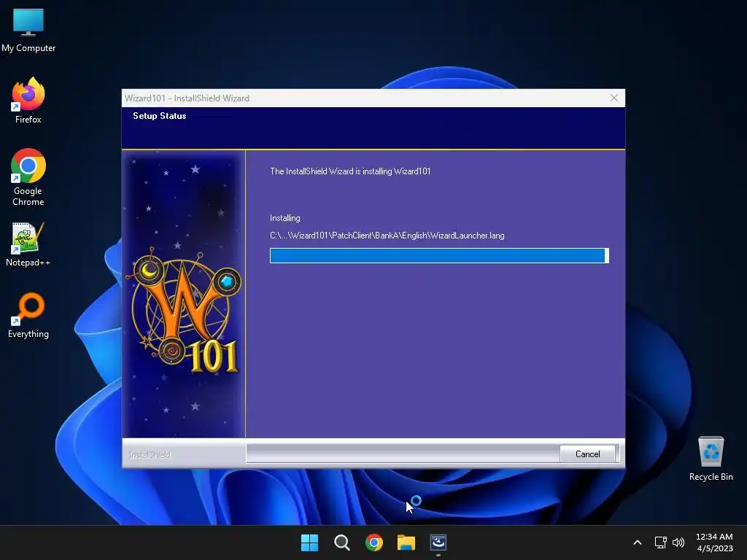Cancel the Wizard101 installation

point(587,454)
